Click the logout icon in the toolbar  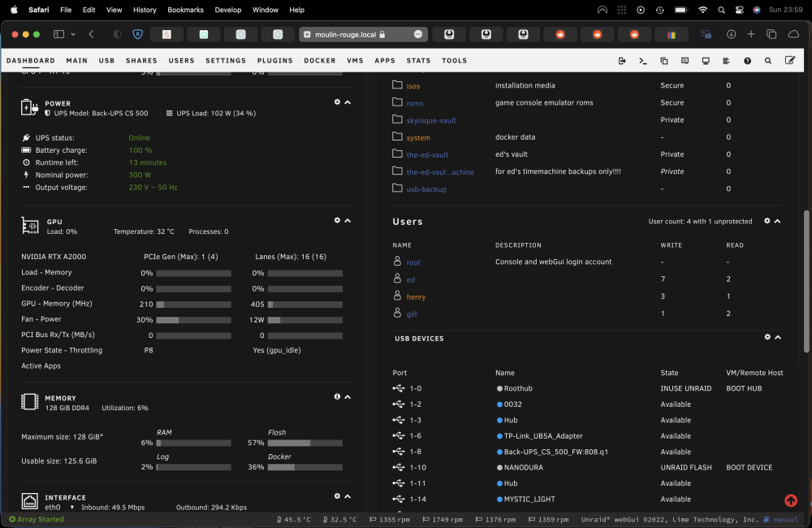(x=622, y=61)
